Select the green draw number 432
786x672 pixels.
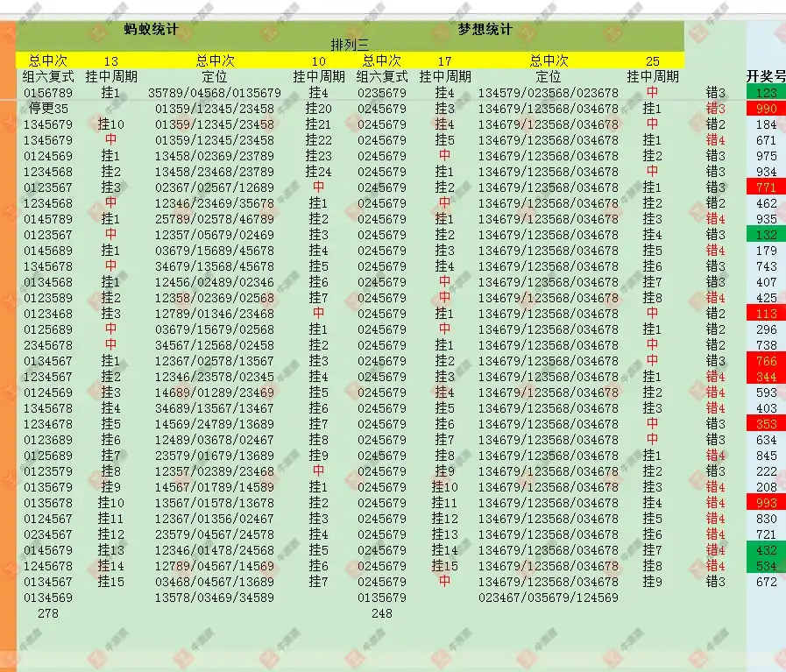coord(766,550)
